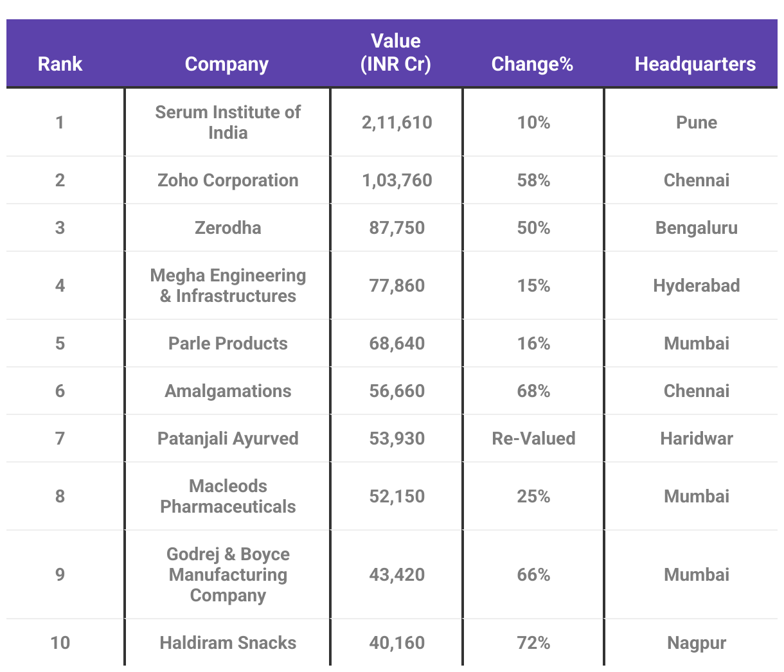Click on Zerodha in the table
This screenshot has height=672, width=784.
(x=227, y=227)
